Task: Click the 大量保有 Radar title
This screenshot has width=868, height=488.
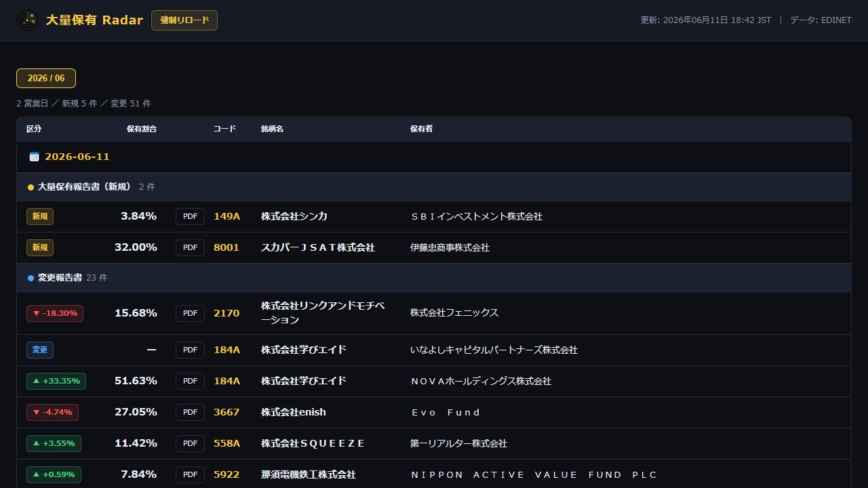Action: 94,20
